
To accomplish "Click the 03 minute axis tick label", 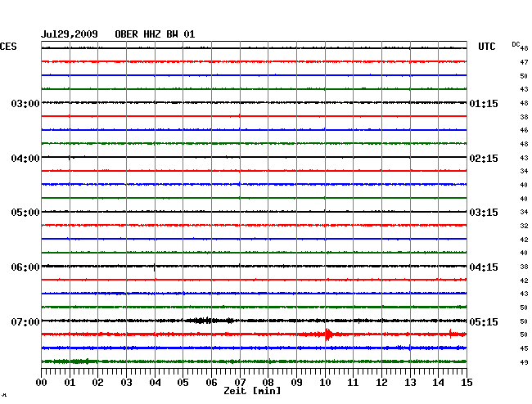I will coord(126,382).
